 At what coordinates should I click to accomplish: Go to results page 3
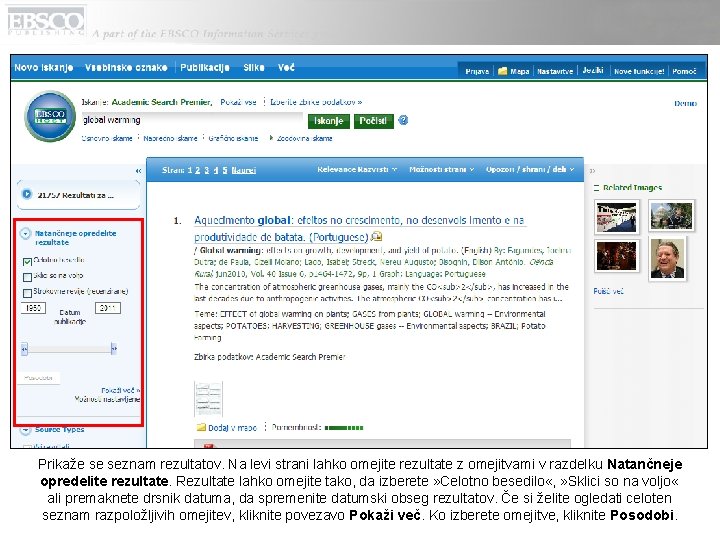207,170
